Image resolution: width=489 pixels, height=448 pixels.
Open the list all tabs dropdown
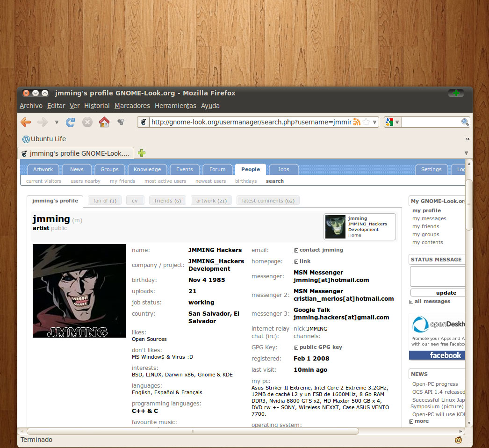466,153
